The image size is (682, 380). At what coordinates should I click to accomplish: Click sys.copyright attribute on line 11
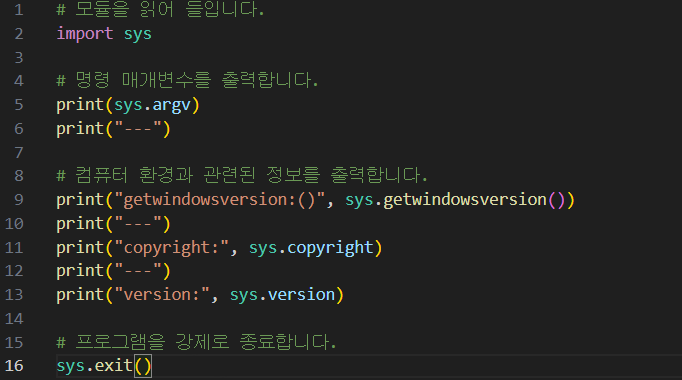coord(311,248)
